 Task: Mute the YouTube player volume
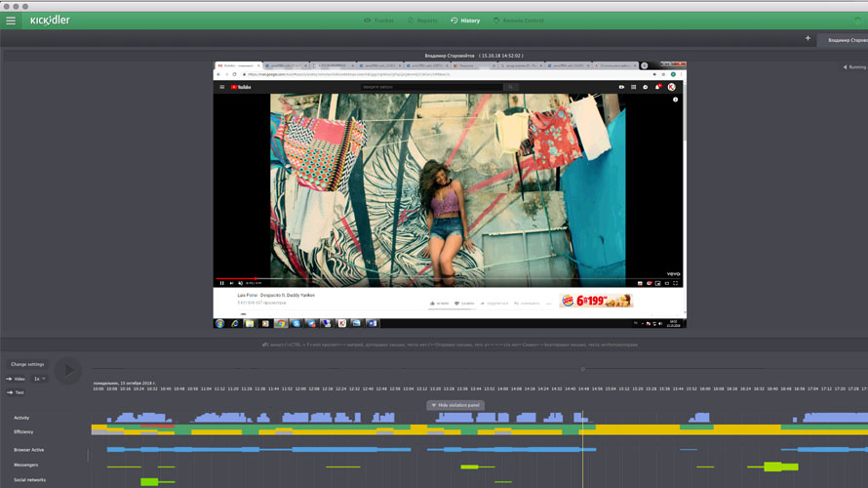click(x=240, y=283)
